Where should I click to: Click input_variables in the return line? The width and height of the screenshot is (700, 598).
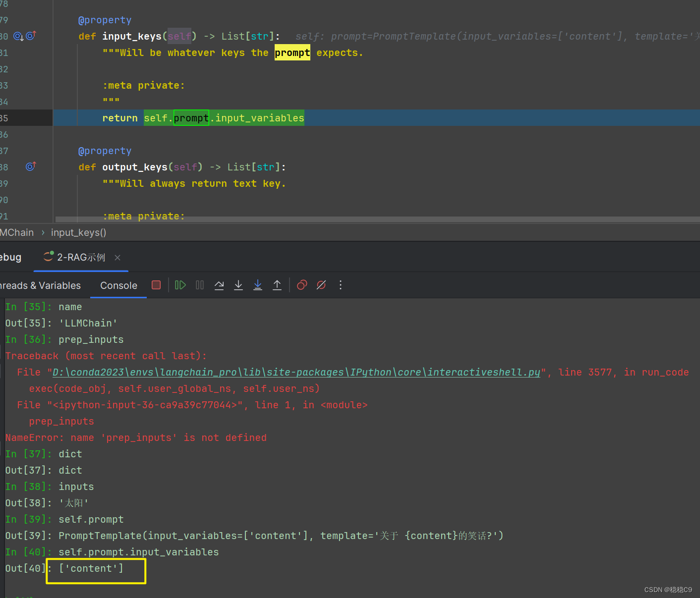click(259, 118)
